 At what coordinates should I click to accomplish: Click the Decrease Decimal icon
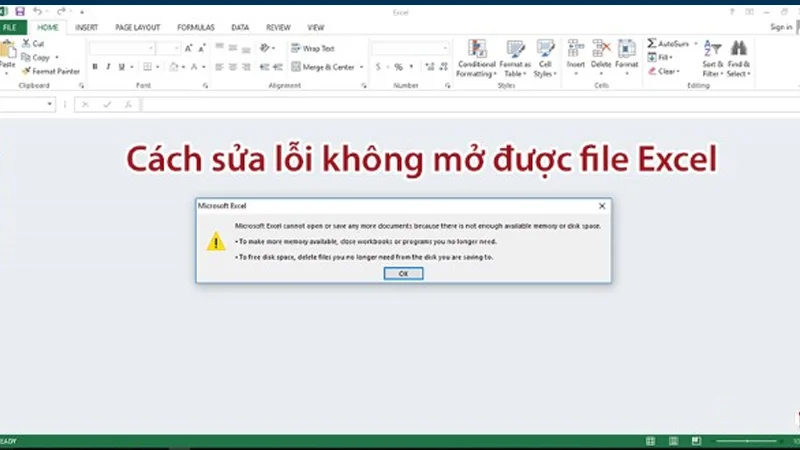443,67
